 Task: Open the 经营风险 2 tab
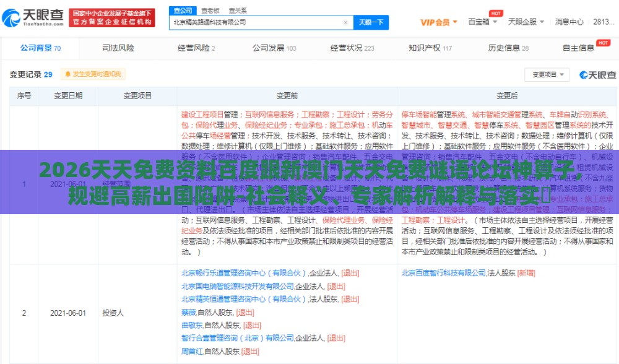(196, 48)
